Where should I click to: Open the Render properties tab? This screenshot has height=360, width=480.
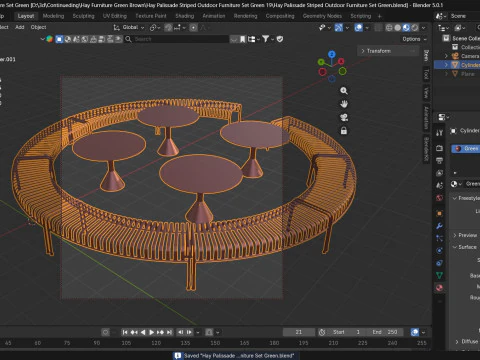pyautogui.click(x=439, y=148)
